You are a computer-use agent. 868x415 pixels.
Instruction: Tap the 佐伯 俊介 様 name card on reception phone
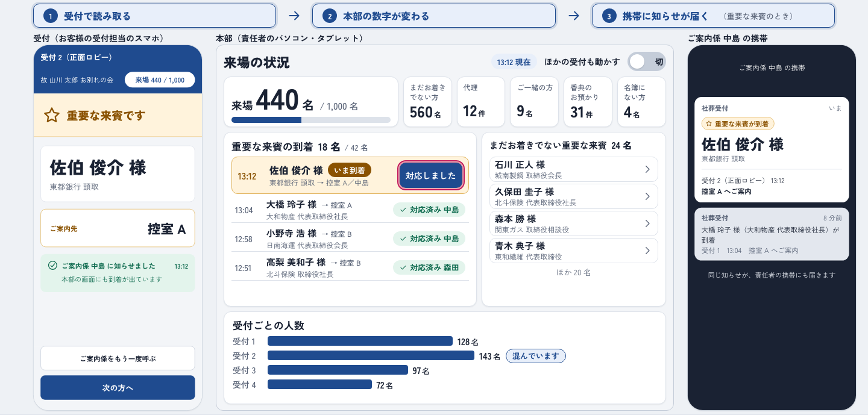(118, 173)
